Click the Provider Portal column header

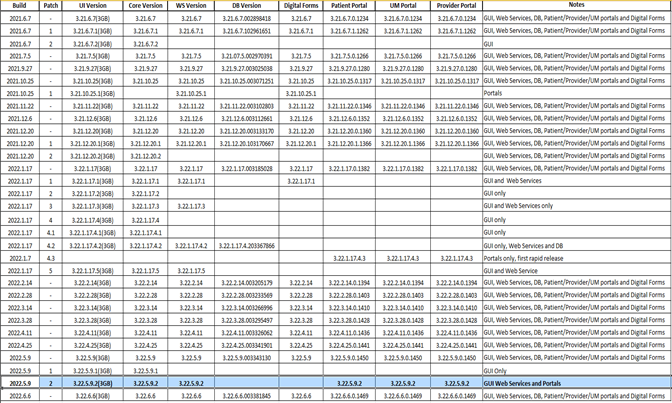[456, 5]
